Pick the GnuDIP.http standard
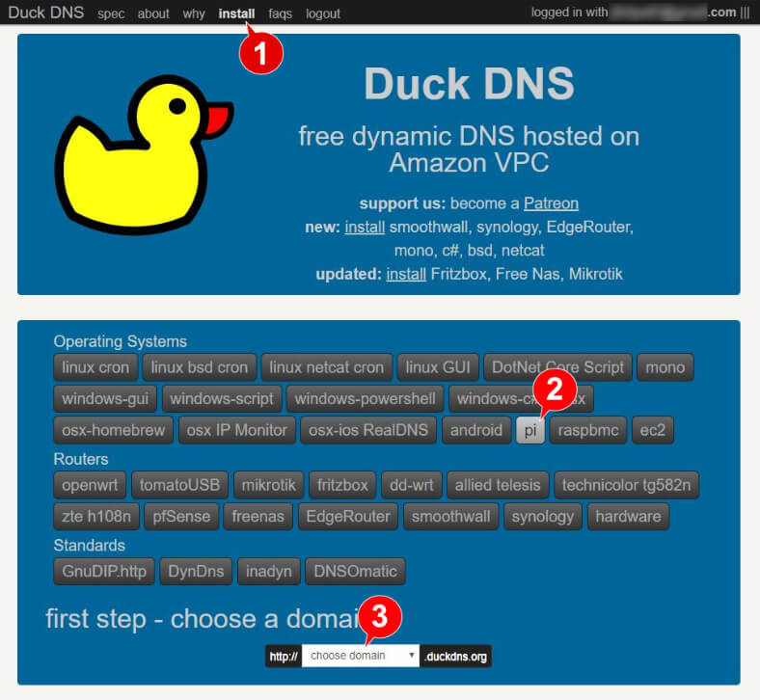This screenshot has width=760, height=700. [x=104, y=571]
